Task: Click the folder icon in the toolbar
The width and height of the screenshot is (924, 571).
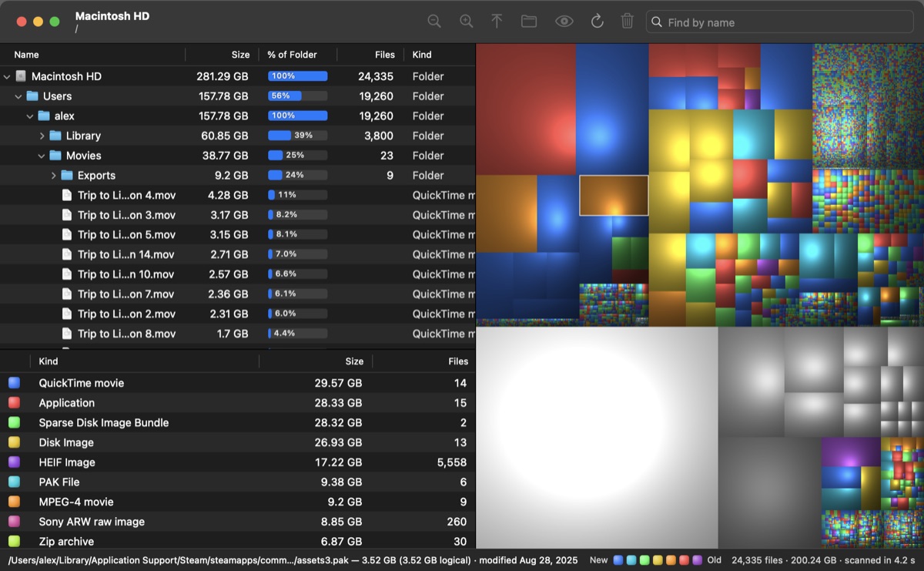Action: click(x=529, y=22)
